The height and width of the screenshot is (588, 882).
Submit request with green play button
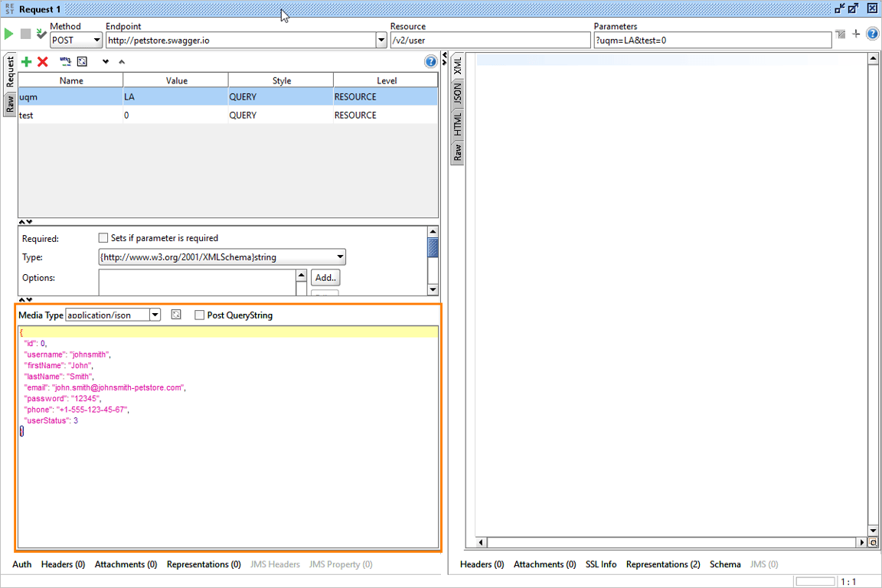(8, 34)
